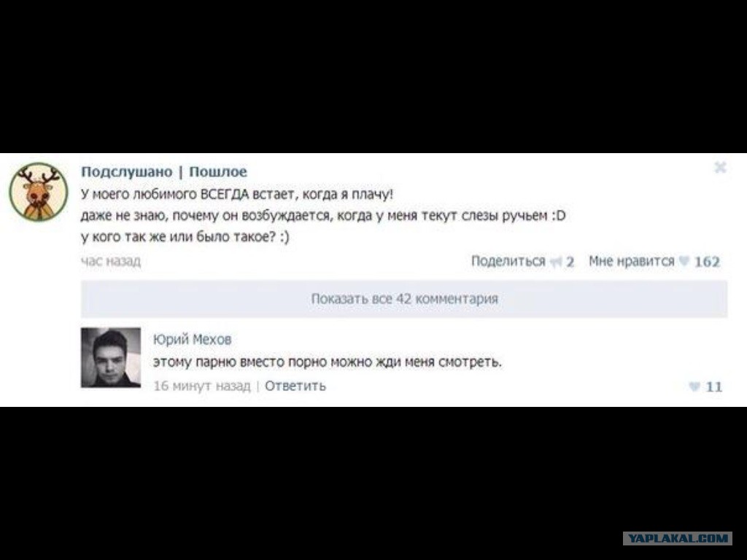
Task: Click the Мне нравится like label
Action: 631,262
